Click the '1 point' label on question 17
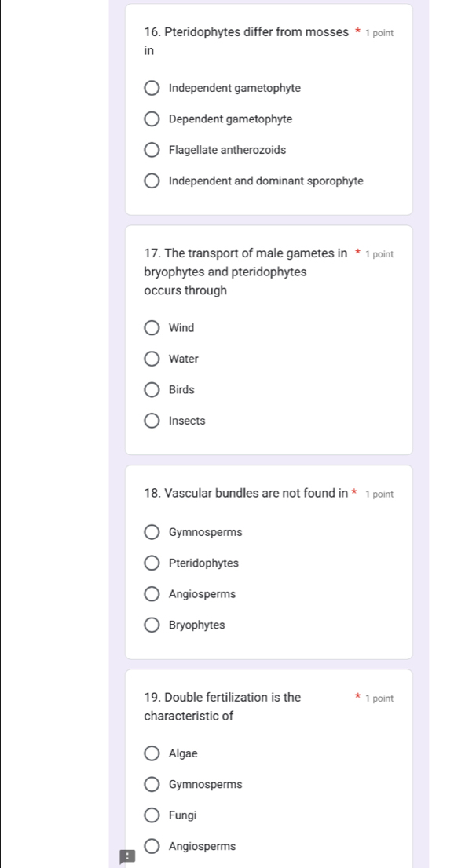 coord(380,254)
